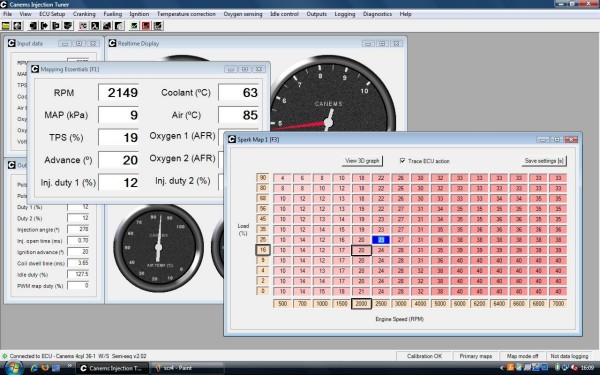The width and height of the screenshot is (600, 375).
Task: Click the Save settings [s] button
Action: 544,161
